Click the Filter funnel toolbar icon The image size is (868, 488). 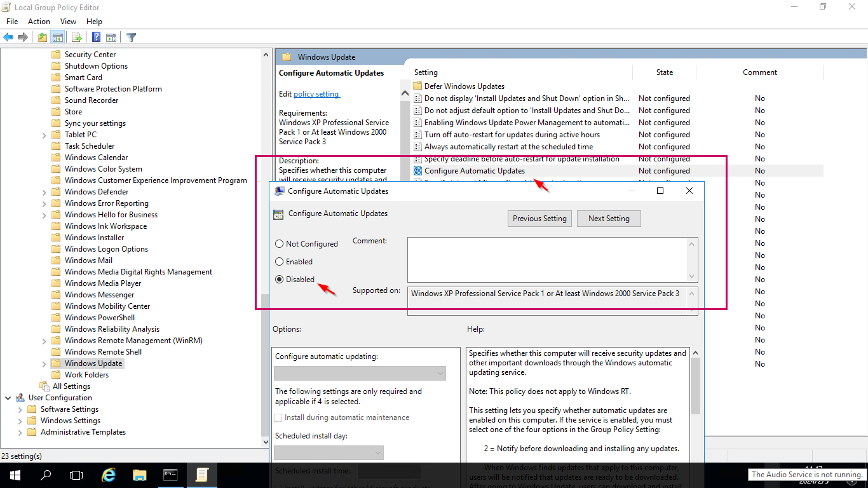[131, 37]
